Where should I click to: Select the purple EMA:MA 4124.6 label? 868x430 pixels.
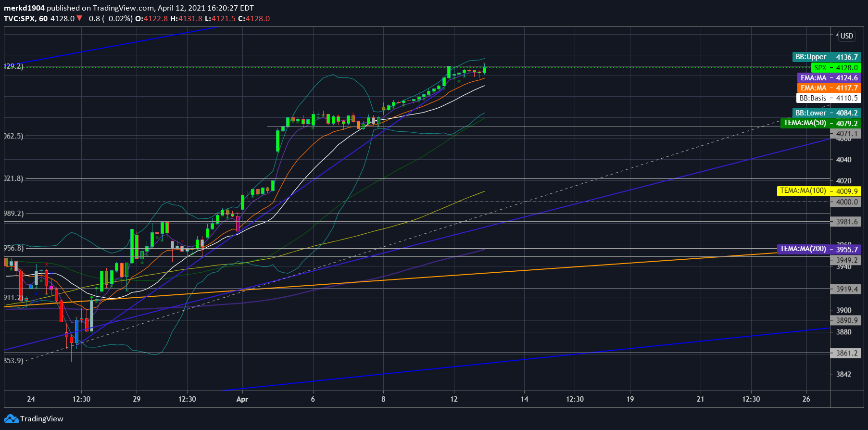[829, 77]
